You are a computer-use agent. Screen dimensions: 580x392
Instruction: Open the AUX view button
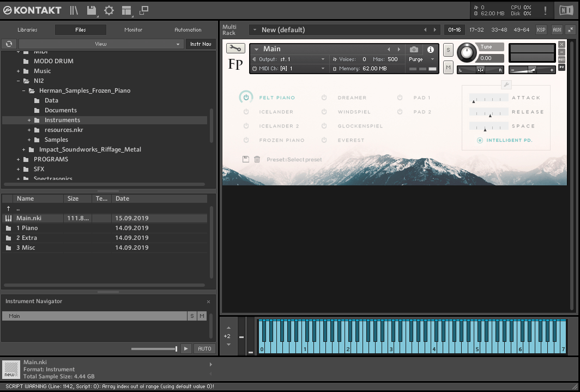click(557, 30)
